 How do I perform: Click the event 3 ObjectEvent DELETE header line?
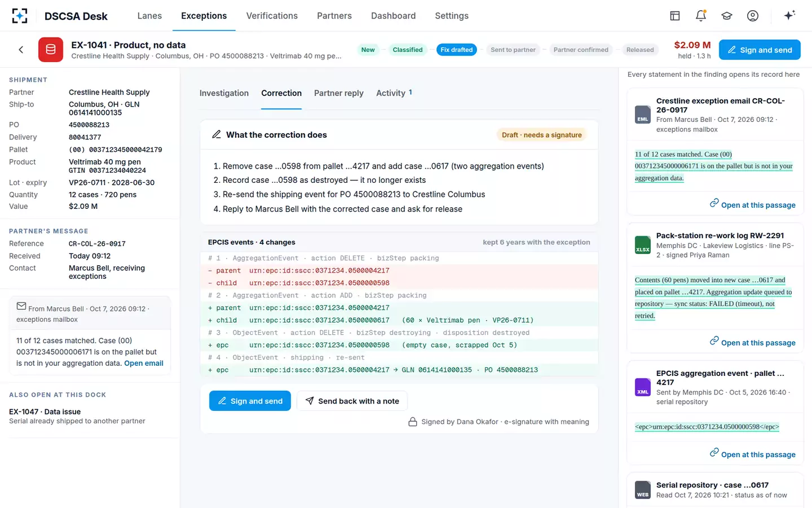(x=399, y=332)
